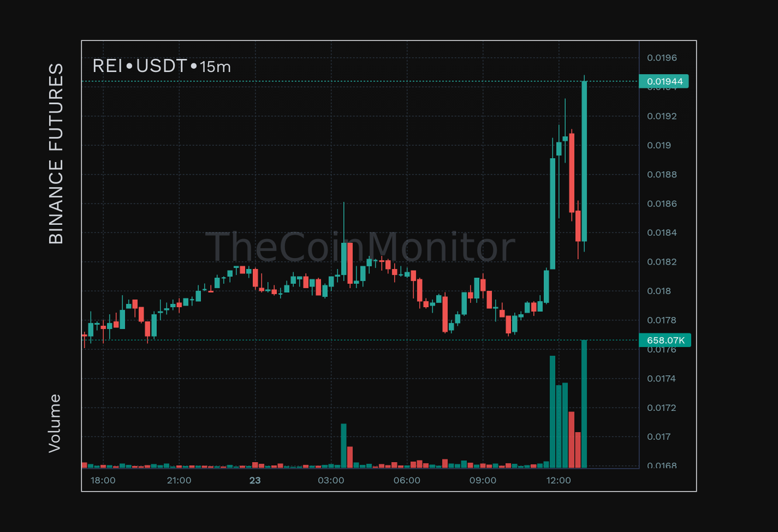Image resolution: width=778 pixels, height=532 pixels.
Task: Click the Volume vertical label
Action: pyautogui.click(x=56, y=422)
